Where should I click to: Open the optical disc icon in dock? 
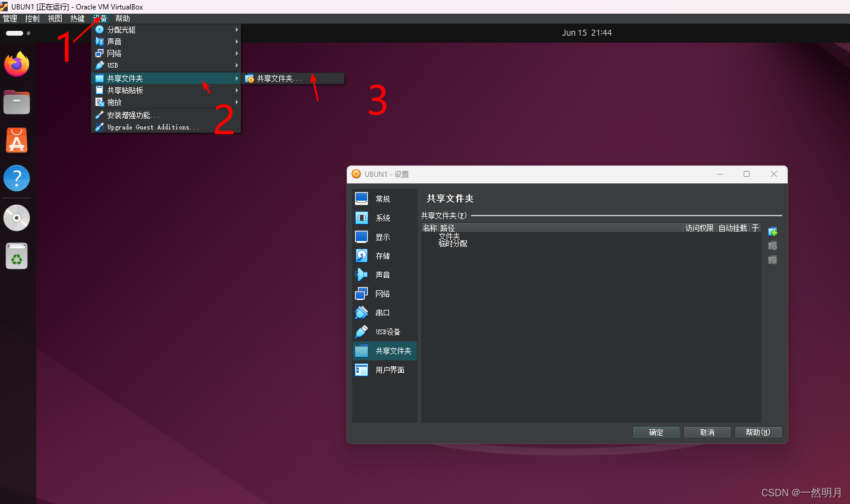point(17,218)
